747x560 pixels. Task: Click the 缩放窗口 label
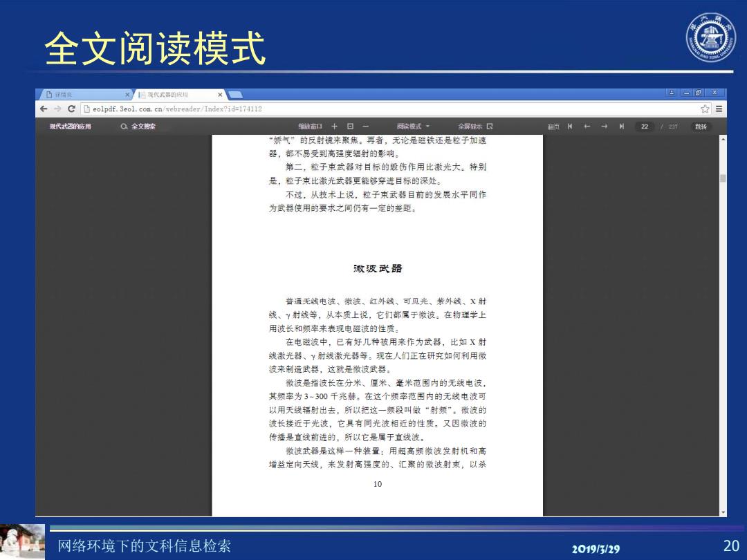[x=310, y=127]
